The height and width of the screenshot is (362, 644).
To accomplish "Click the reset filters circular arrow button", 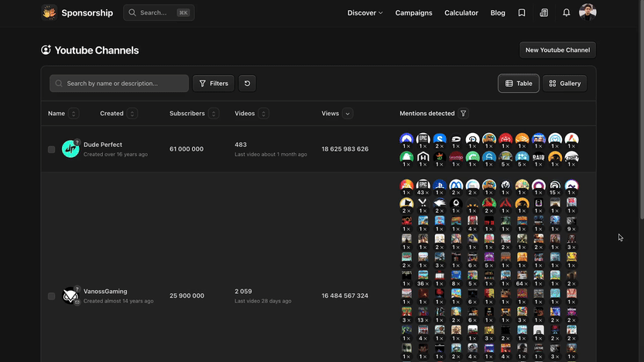I will point(247,84).
